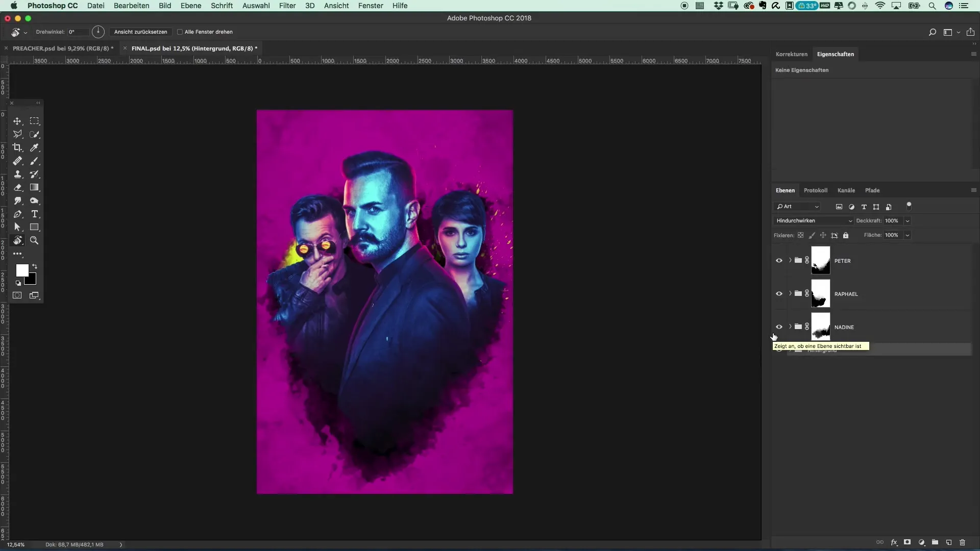Expand the RAPHAEL layer group
The height and width of the screenshot is (551, 980).
click(790, 293)
